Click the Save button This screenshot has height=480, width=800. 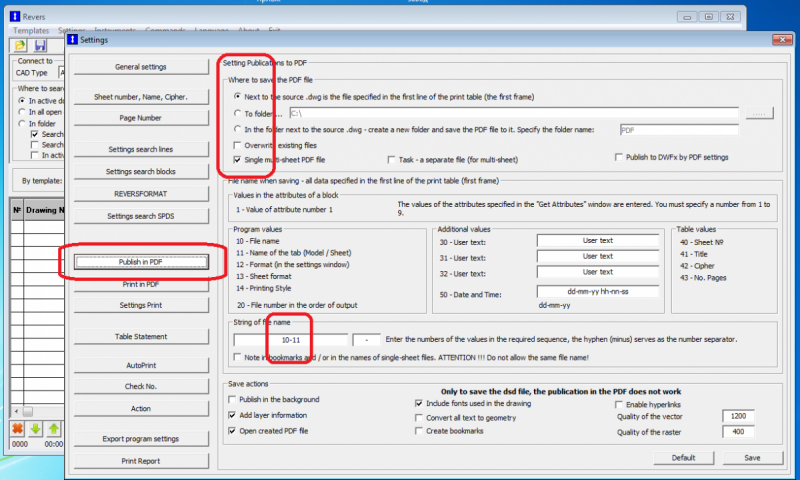(753, 458)
